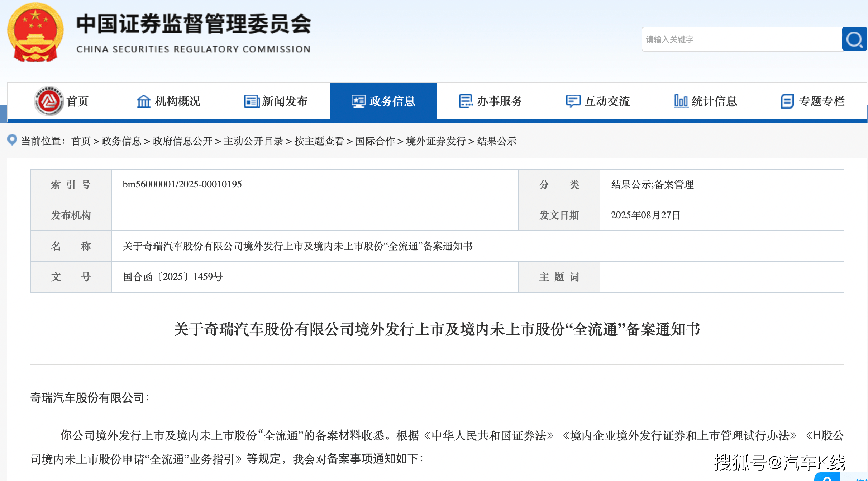Open the 互动交流 navigation tab
Image resolution: width=868 pixels, height=481 pixels.
click(598, 101)
